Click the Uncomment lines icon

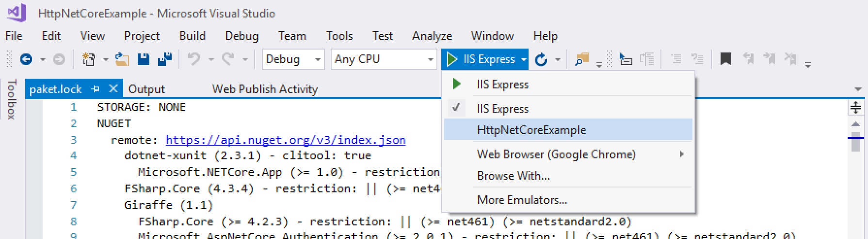pyautogui.click(x=697, y=59)
